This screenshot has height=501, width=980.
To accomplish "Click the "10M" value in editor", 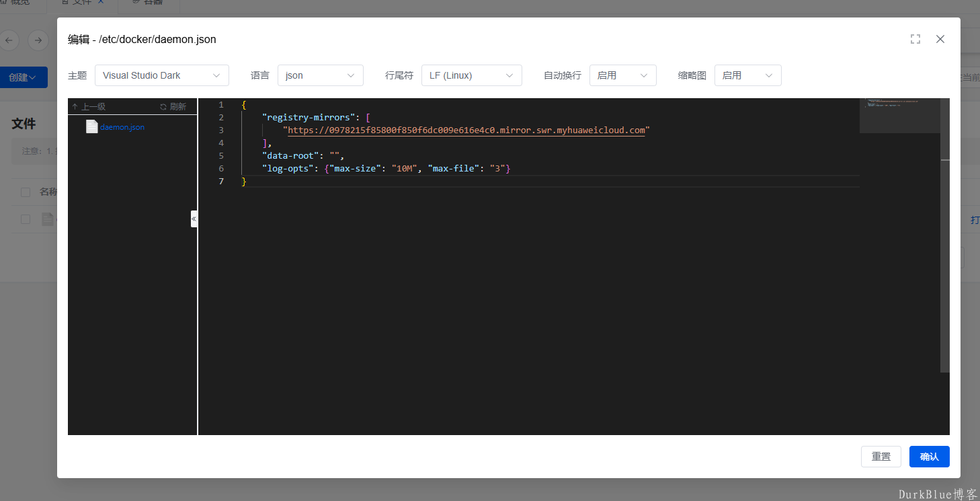I will (405, 169).
